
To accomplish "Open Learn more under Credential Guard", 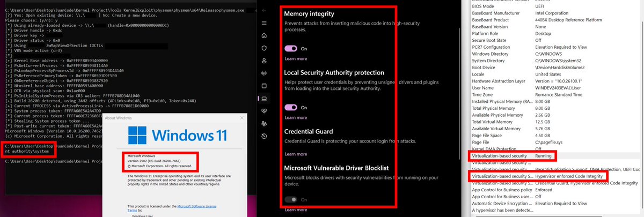I will [x=296, y=154].
